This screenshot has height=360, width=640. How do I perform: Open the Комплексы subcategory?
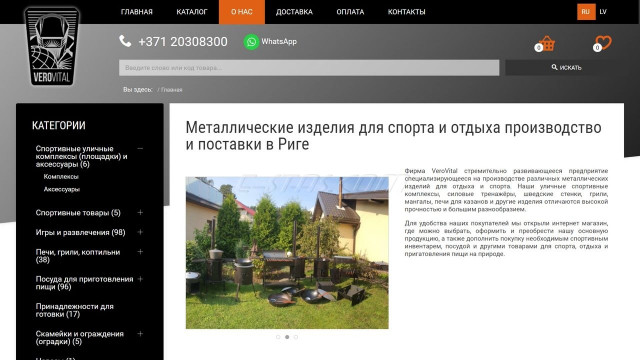(61, 177)
